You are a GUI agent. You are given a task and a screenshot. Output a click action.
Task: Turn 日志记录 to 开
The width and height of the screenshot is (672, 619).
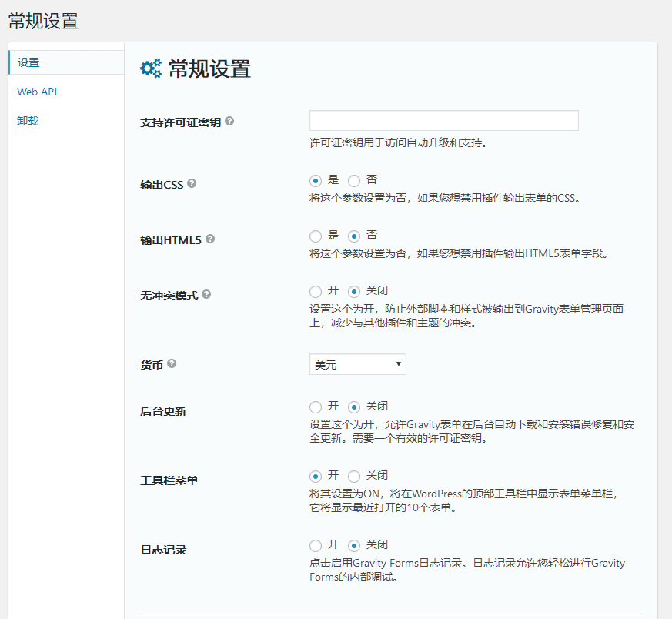point(316,546)
